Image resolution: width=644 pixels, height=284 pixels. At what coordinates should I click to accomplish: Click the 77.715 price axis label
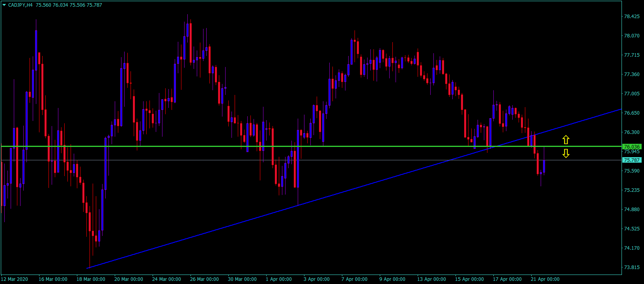coord(632,55)
